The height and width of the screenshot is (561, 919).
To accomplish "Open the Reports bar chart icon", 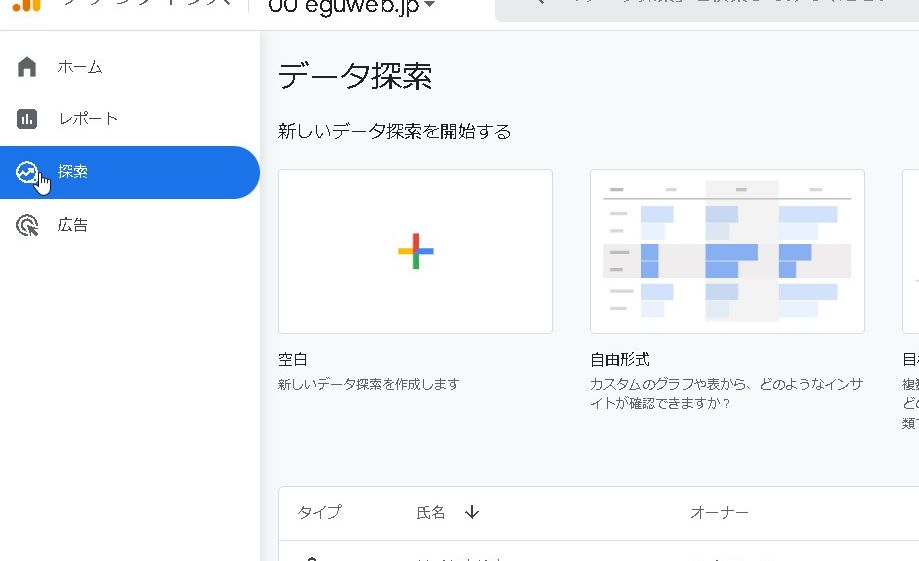I will 27,119.
